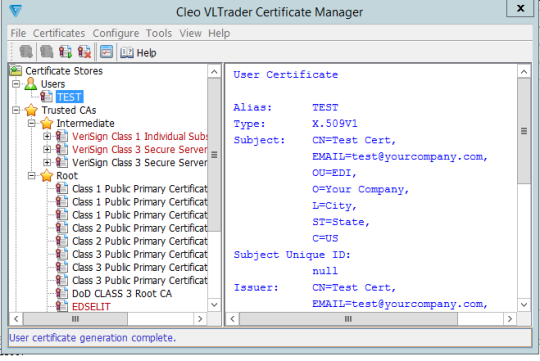Click the Cleo logo in the title bar
This screenshot has height=361, width=540.
coord(15,11)
